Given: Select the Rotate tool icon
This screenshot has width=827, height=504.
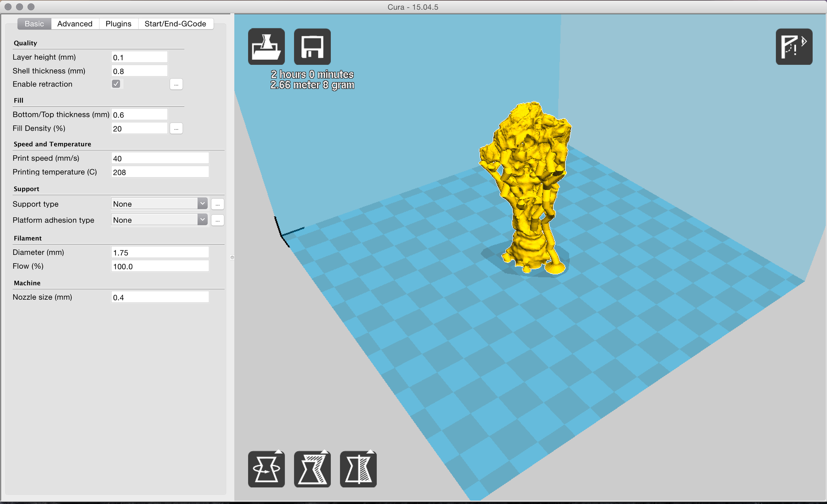Looking at the screenshot, I should coord(266,469).
